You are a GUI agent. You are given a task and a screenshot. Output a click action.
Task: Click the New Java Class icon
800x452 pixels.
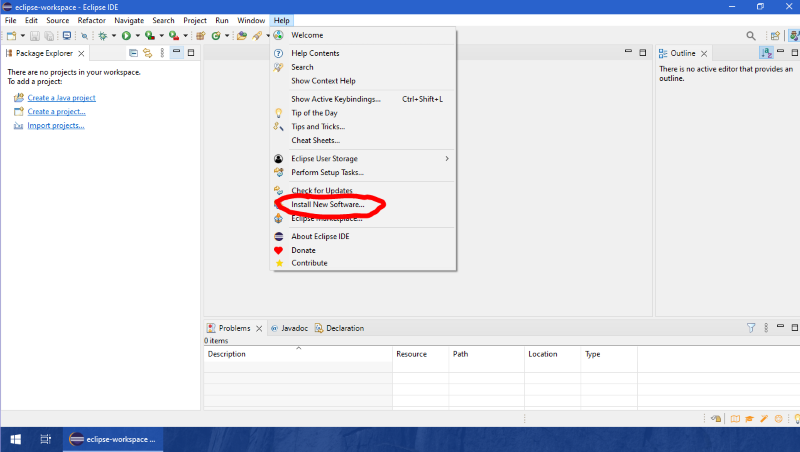pos(216,36)
